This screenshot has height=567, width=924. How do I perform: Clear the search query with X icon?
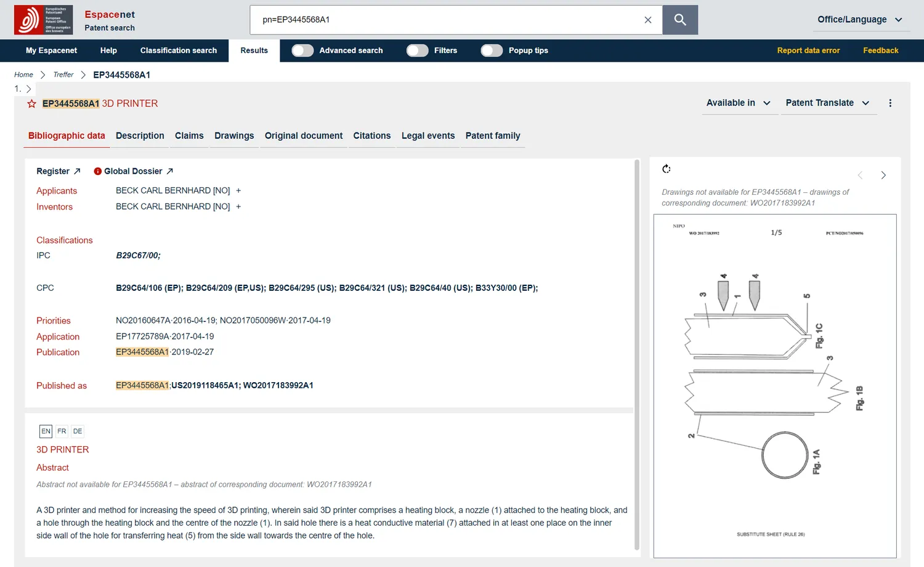[x=648, y=20]
